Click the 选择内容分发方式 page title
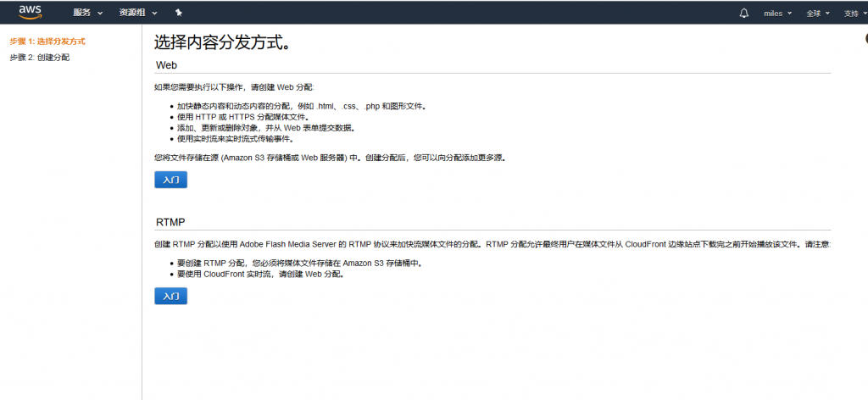 [x=223, y=42]
